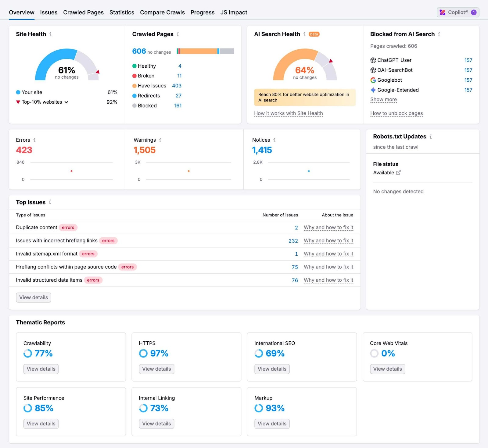Toggle the Blocked legend item

click(147, 105)
